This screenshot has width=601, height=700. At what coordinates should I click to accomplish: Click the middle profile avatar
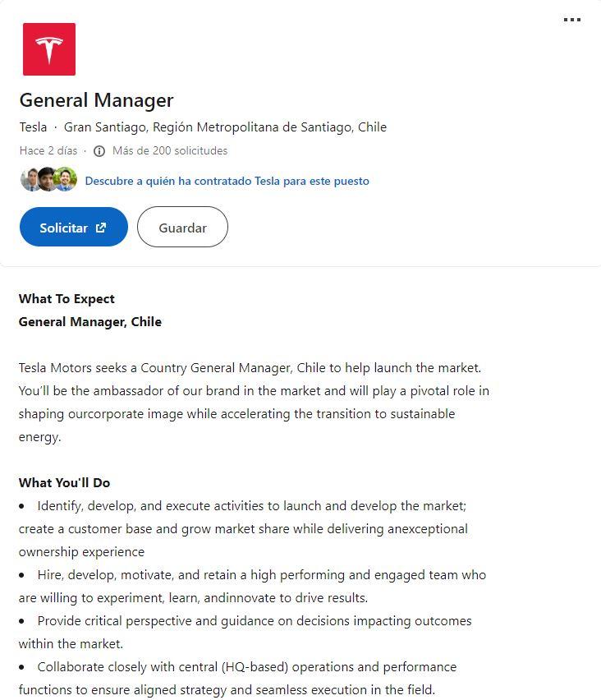coord(48,179)
